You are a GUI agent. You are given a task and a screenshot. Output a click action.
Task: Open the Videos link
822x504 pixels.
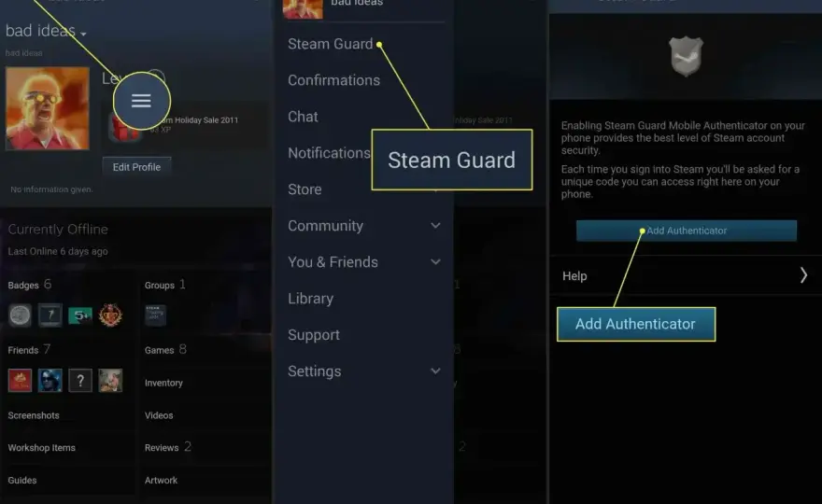tap(159, 415)
